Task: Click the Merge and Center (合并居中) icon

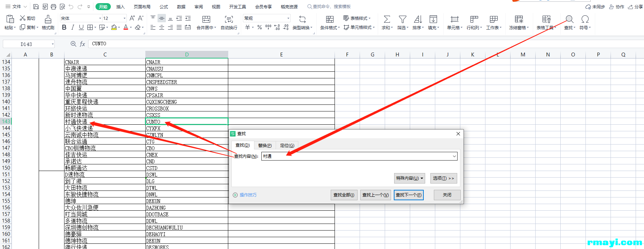Action: 206,19
